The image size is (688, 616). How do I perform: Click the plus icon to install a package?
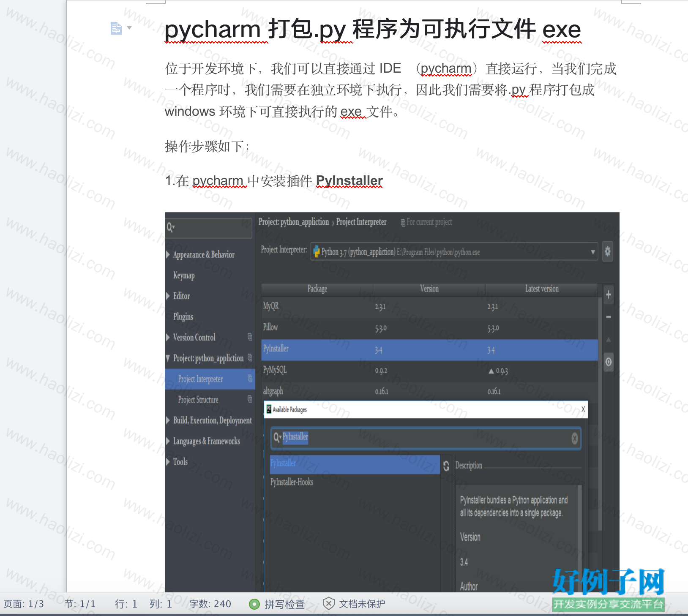609,294
